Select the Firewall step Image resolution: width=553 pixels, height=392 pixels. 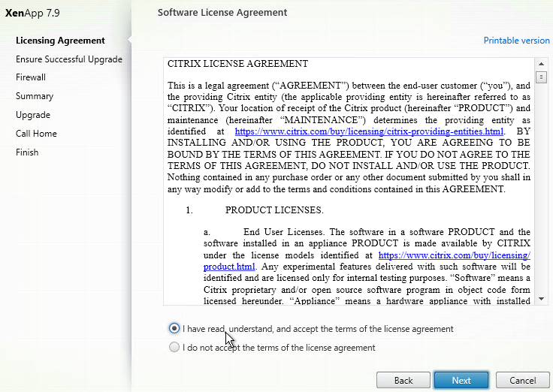click(31, 77)
